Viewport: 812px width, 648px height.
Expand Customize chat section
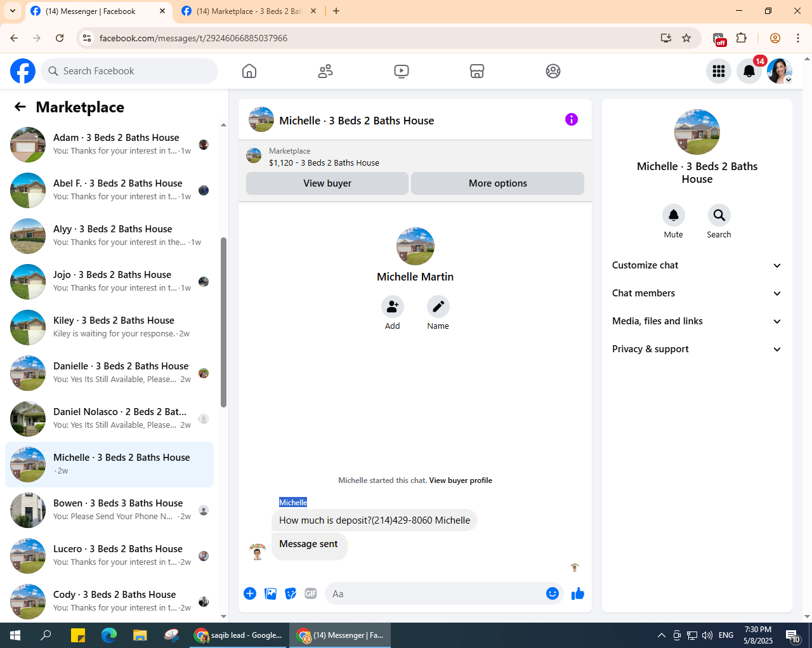click(x=697, y=265)
